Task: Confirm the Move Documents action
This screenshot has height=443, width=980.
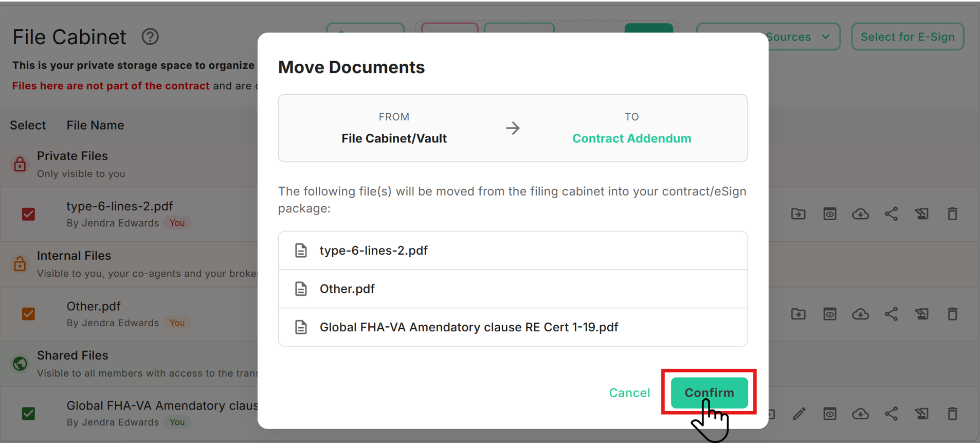Action: [x=709, y=393]
